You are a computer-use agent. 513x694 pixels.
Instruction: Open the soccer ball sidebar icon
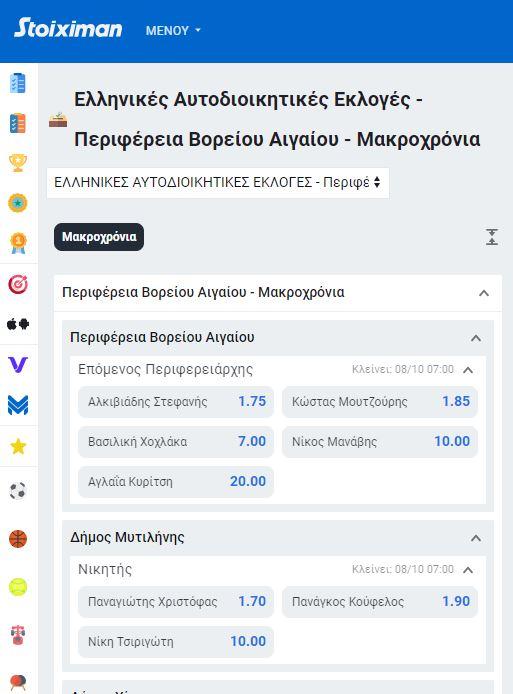pyautogui.click(x=18, y=490)
